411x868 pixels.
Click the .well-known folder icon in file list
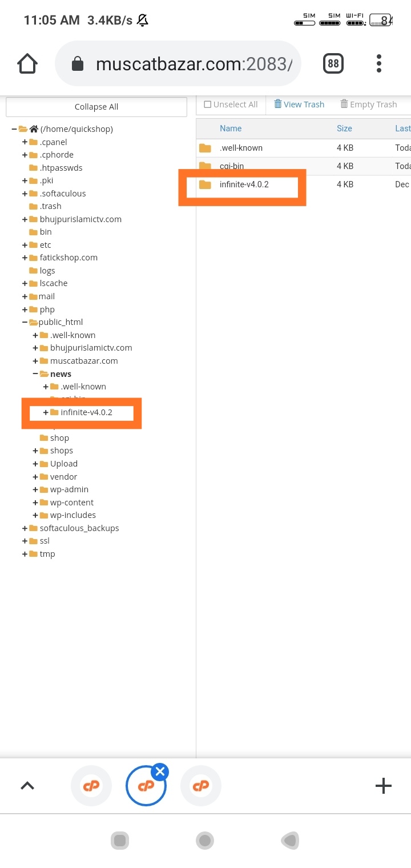pos(205,148)
